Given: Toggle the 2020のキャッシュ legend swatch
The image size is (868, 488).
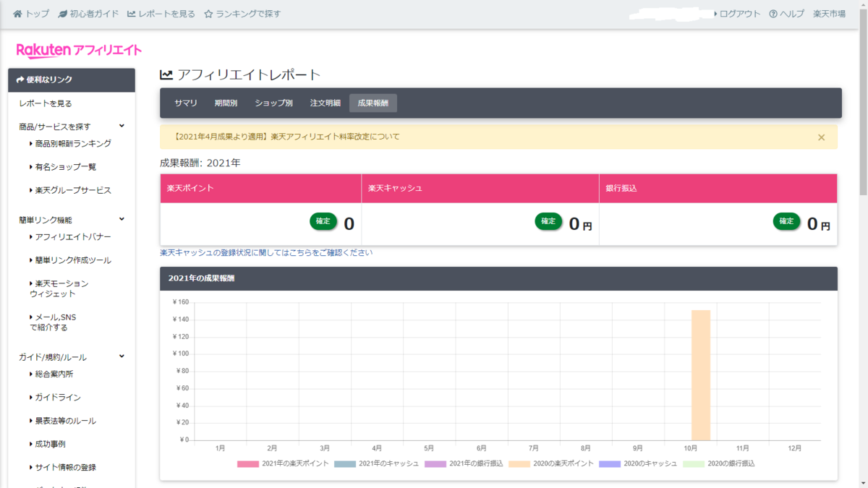Looking at the screenshot, I should click(610, 463).
